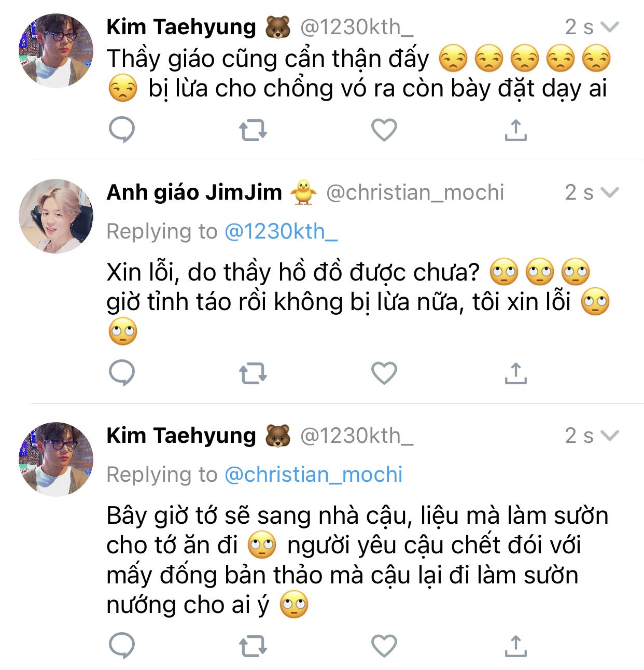Screen dimensions: 644x670
Task: Share the bottom Kim Taehyung tweet
Action: click(x=515, y=646)
